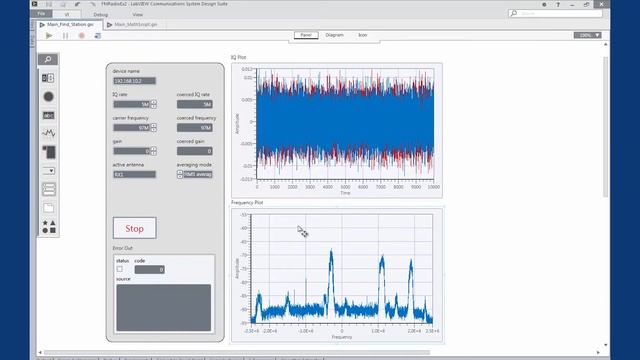Click the vertical scrollbar on the right

point(606,127)
